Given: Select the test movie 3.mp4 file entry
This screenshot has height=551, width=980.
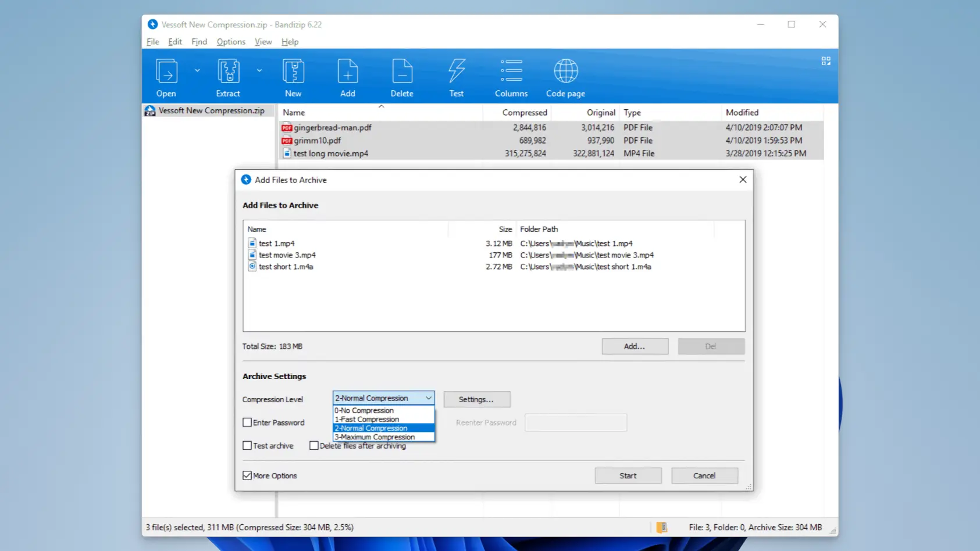Looking at the screenshot, I should [287, 255].
